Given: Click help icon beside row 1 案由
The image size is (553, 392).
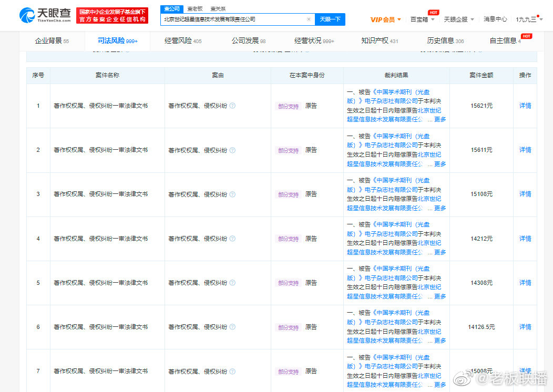Looking at the screenshot, I should 232,106.
